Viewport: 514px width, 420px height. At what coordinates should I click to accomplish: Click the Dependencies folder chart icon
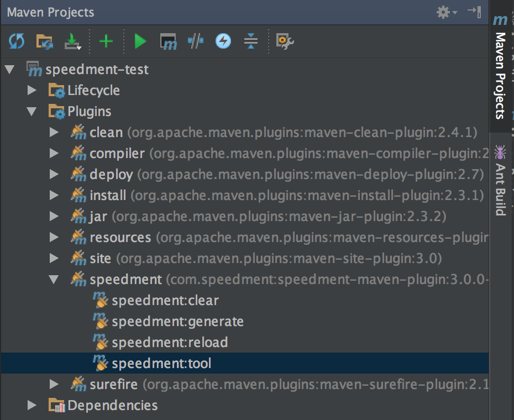point(56,405)
